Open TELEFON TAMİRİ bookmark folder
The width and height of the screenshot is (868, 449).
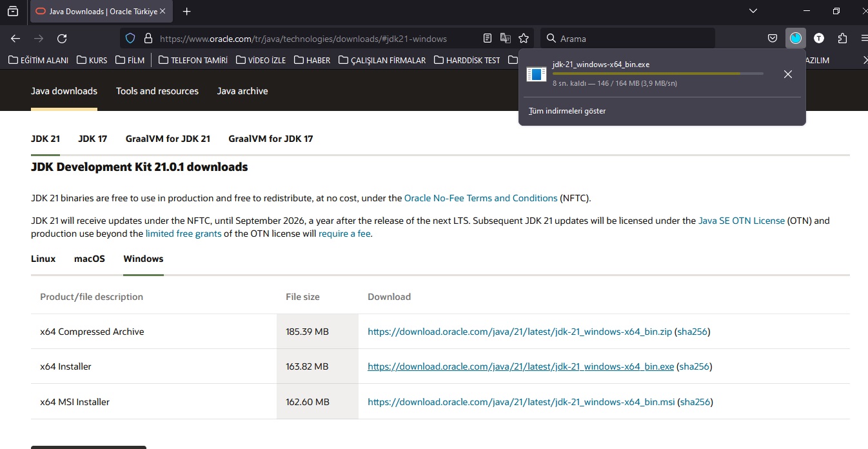193,60
